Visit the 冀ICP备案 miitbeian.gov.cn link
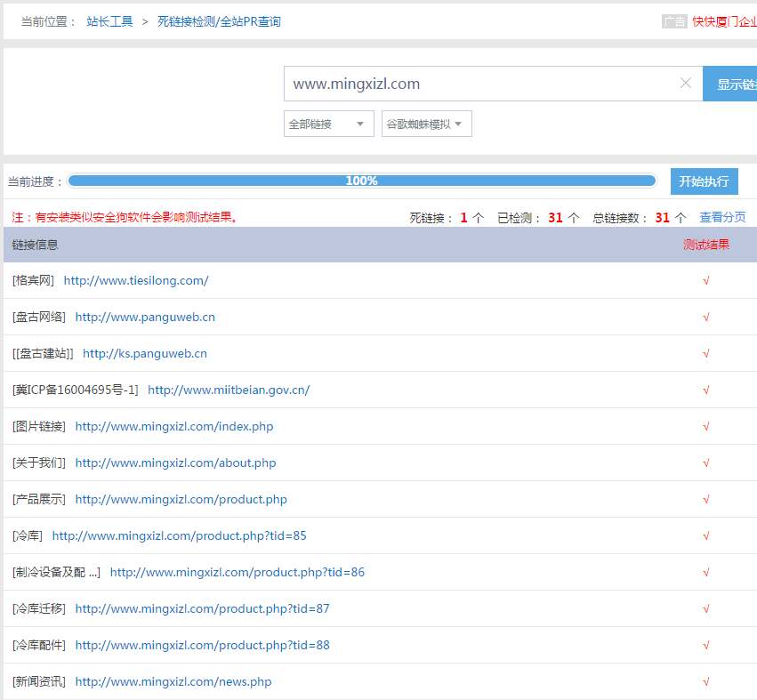The image size is (757, 700). coord(228,389)
